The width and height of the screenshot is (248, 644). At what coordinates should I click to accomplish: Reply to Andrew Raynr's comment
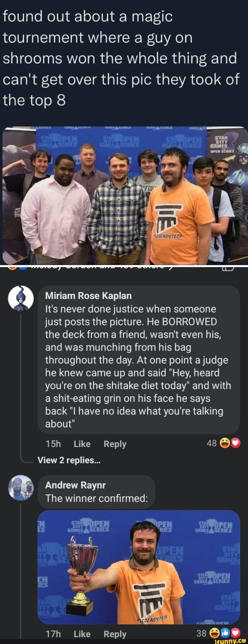(115, 634)
